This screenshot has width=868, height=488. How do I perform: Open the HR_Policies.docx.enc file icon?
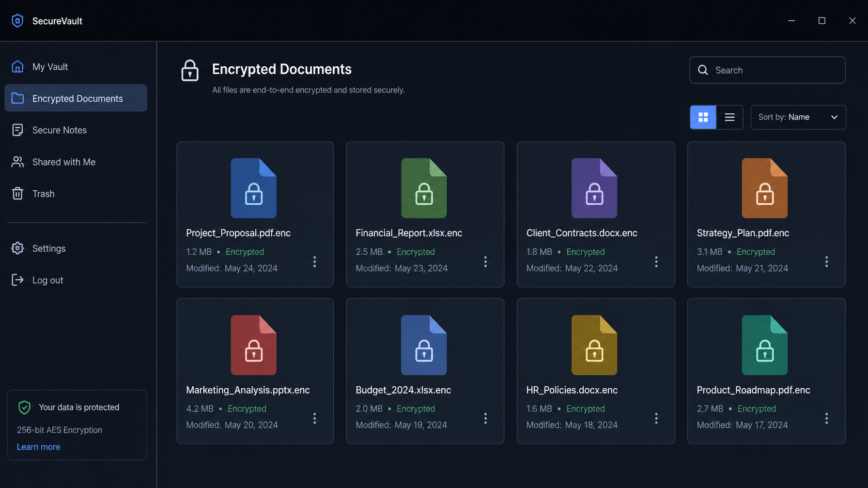[594, 345]
